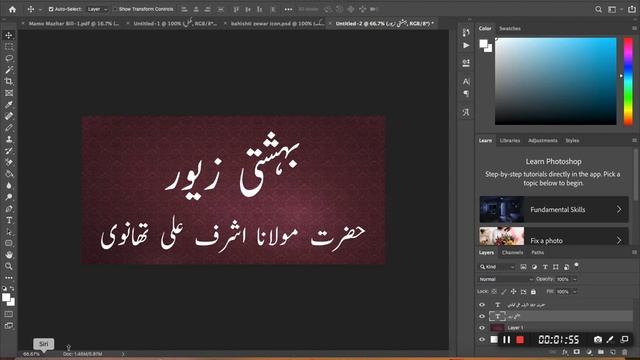This screenshot has width=640, height=360.
Task: Open the Auto-Select Layer dropdown
Action: [98, 9]
